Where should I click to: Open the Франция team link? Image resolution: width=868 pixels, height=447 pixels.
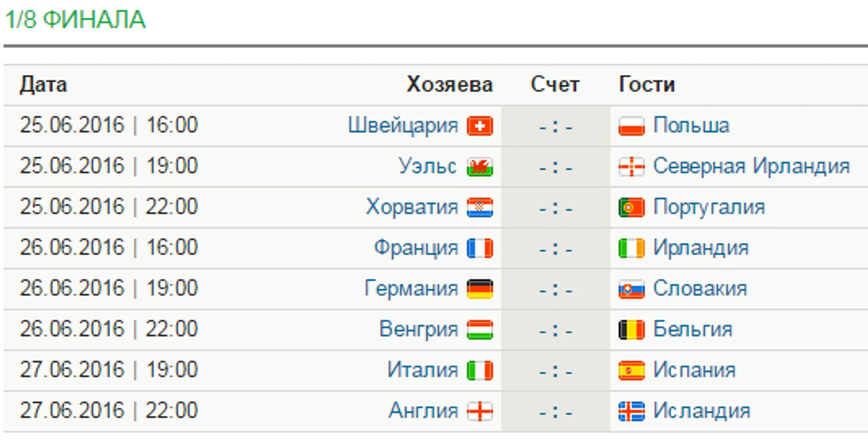coord(416,247)
